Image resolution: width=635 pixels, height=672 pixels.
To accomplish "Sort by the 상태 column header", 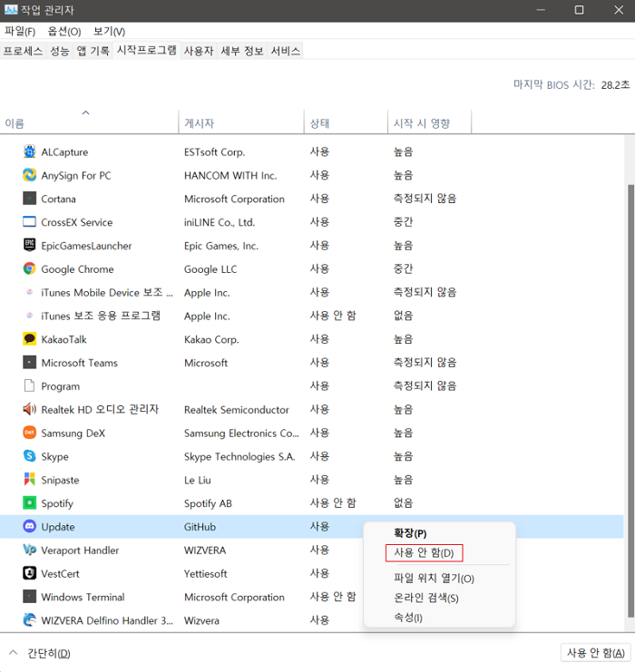I will [x=346, y=122].
